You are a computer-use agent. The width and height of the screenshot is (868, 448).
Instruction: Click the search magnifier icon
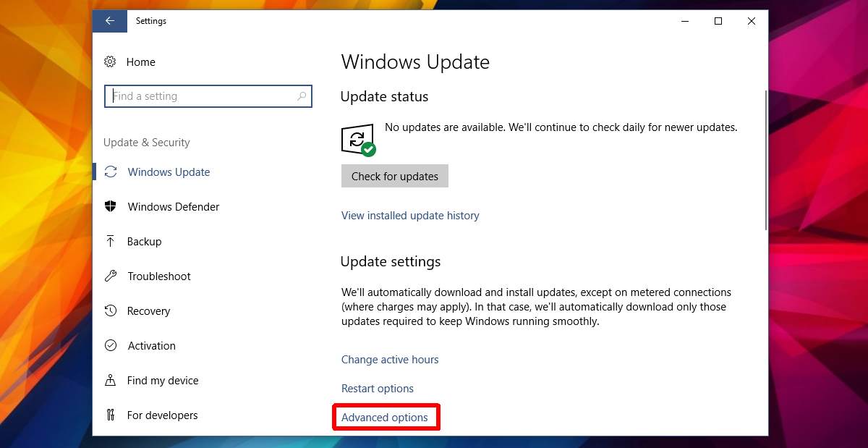302,96
